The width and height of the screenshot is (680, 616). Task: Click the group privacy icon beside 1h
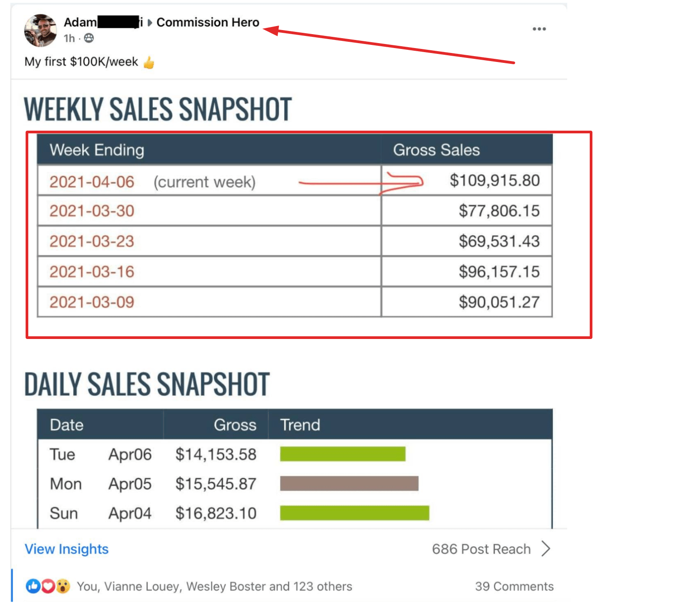89,38
